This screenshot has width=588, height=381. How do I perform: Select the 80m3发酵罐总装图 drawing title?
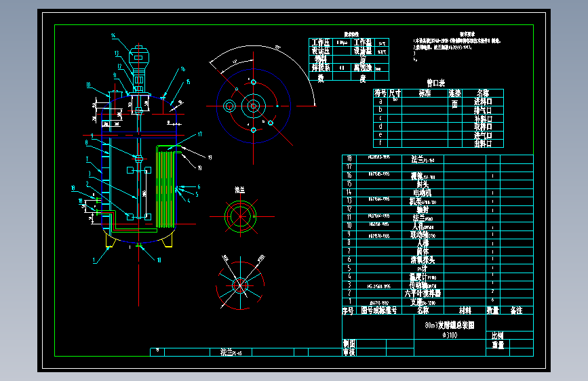(x=450, y=325)
